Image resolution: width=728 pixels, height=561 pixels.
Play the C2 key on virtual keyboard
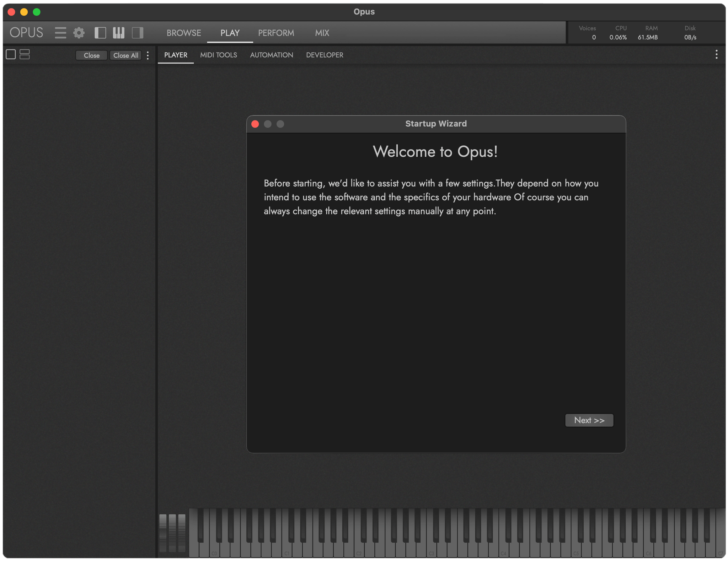(359, 550)
